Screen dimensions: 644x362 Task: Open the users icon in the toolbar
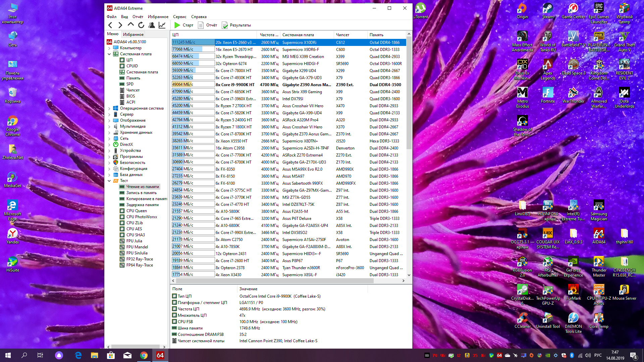tap(152, 25)
